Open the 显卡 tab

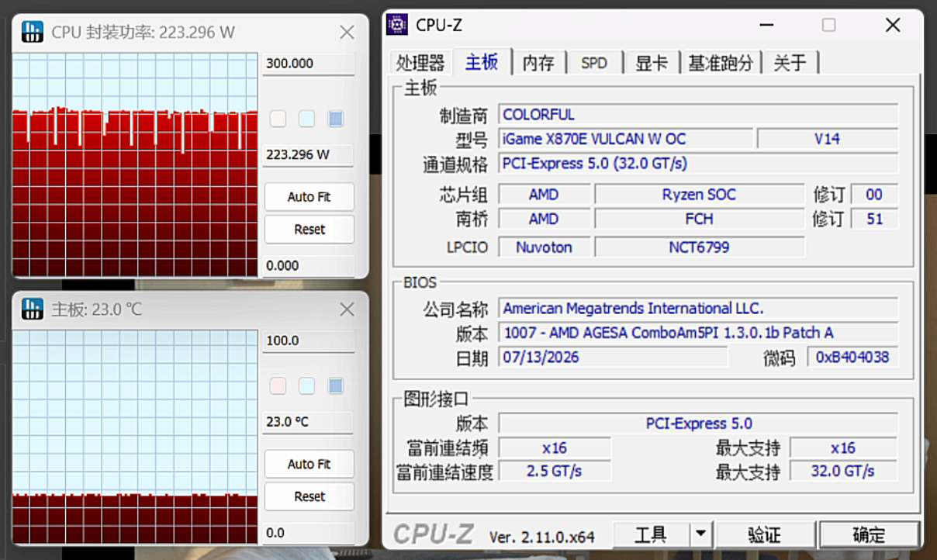point(652,63)
